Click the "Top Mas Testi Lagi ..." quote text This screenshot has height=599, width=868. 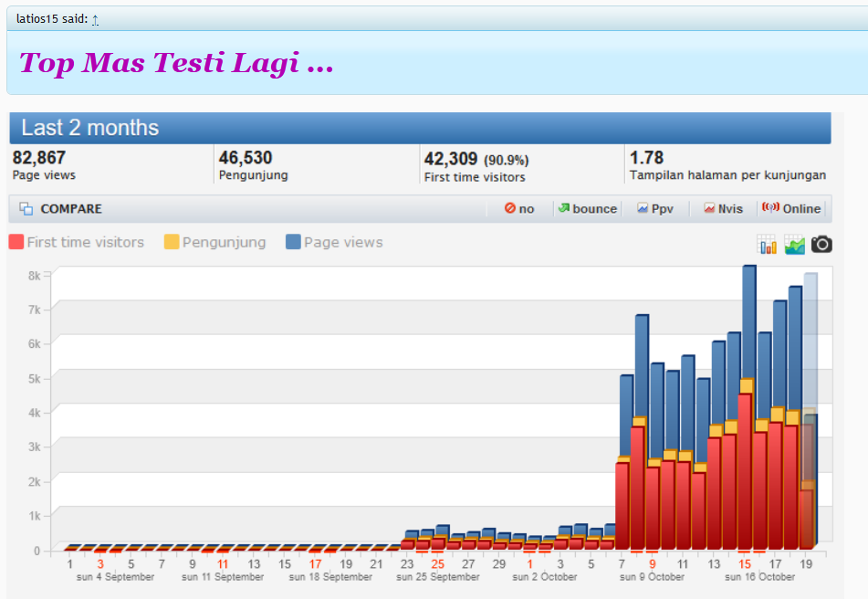tap(176, 63)
